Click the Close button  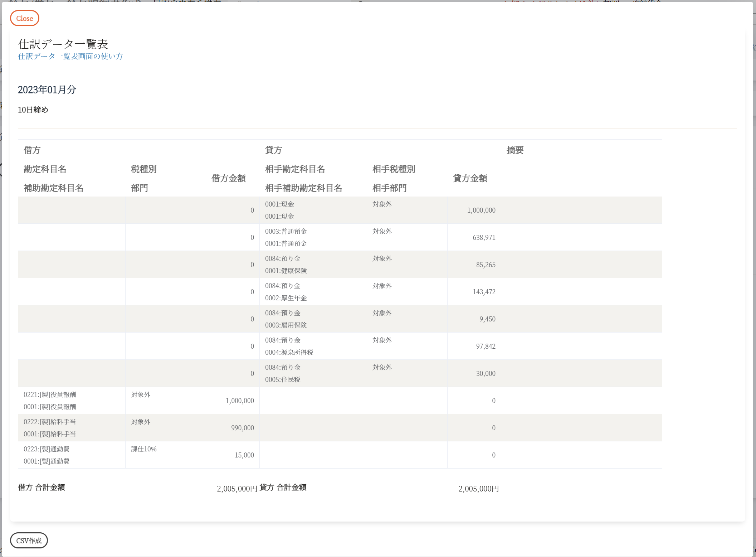[x=24, y=18]
